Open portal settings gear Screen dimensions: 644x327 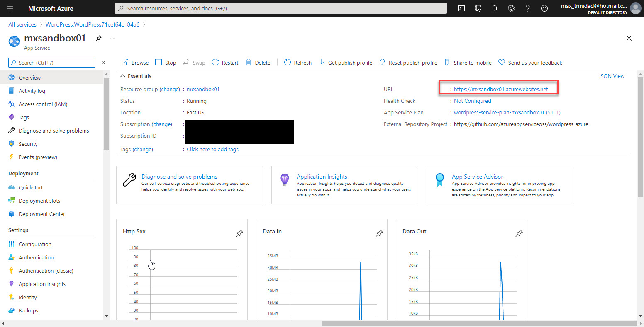click(511, 8)
